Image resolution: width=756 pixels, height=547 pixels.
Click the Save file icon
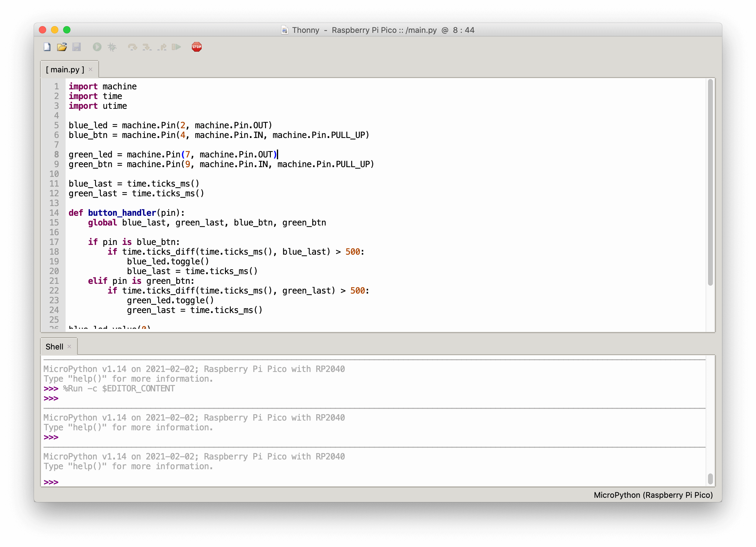click(x=77, y=46)
